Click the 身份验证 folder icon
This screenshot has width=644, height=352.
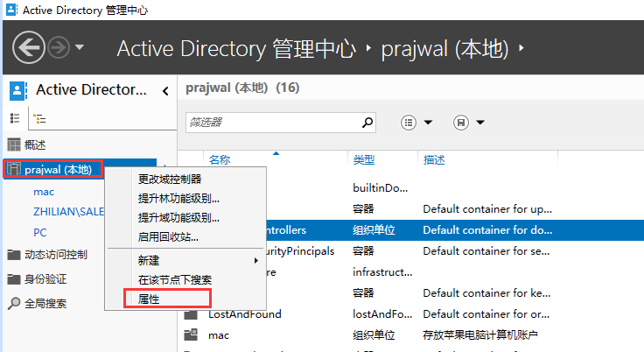pyautogui.click(x=13, y=279)
